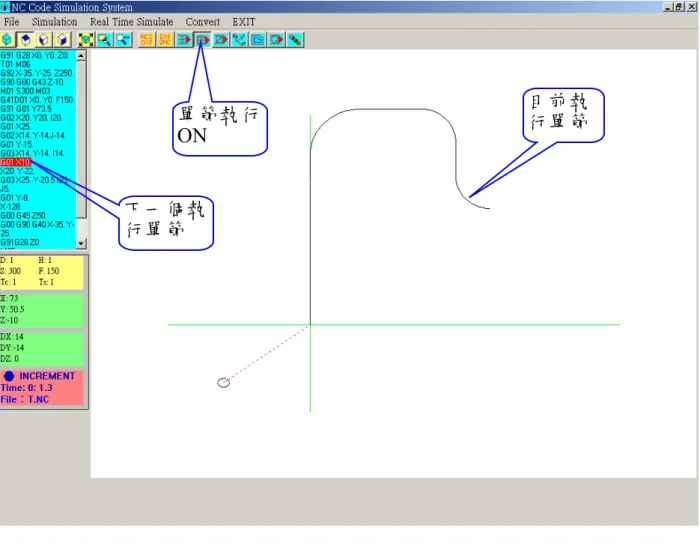Click the 'Time: 0: 1.3' status text
Image resolution: width=700 pixels, height=543 pixels.
[26, 388]
